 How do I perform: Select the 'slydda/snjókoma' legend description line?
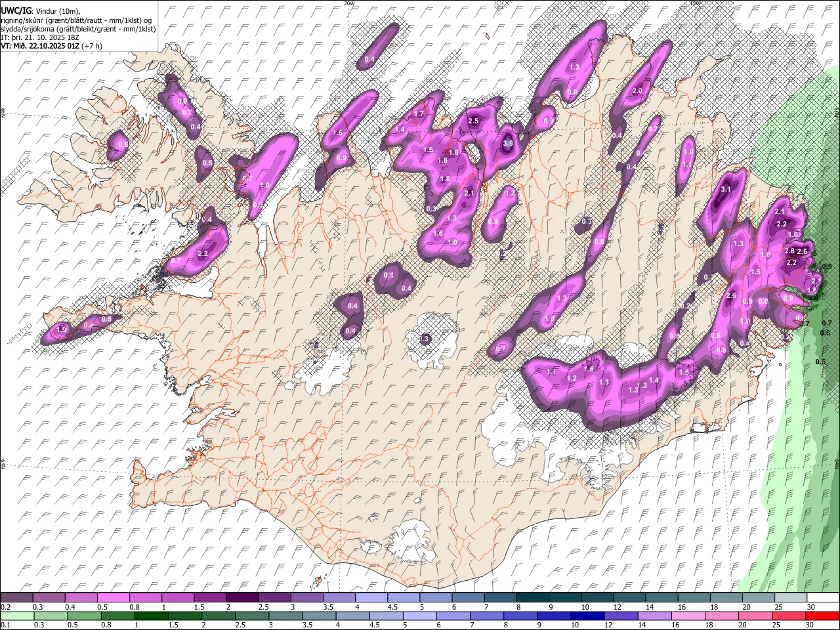78,29
